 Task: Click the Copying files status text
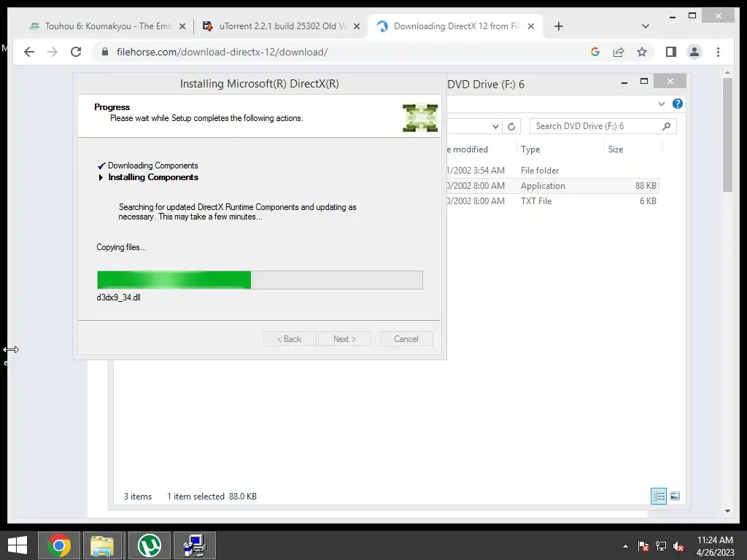pos(121,247)
